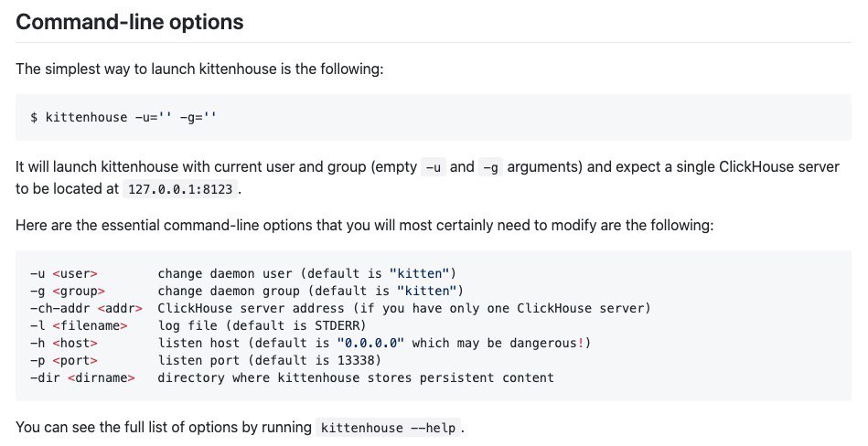Image resolution: width=868 pixels, height=446 pixels.
Task: Click the Command-line options heading
Action: click(130, 22)
